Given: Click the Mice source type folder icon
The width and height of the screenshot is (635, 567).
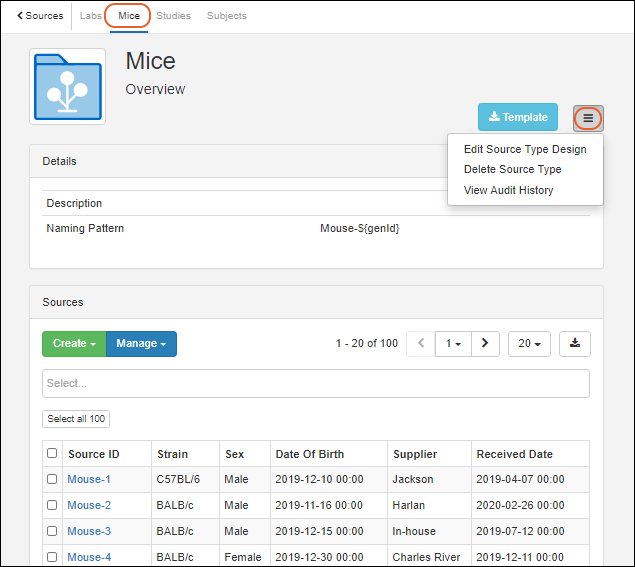Looking at the screenshot, I should (68, 87).
